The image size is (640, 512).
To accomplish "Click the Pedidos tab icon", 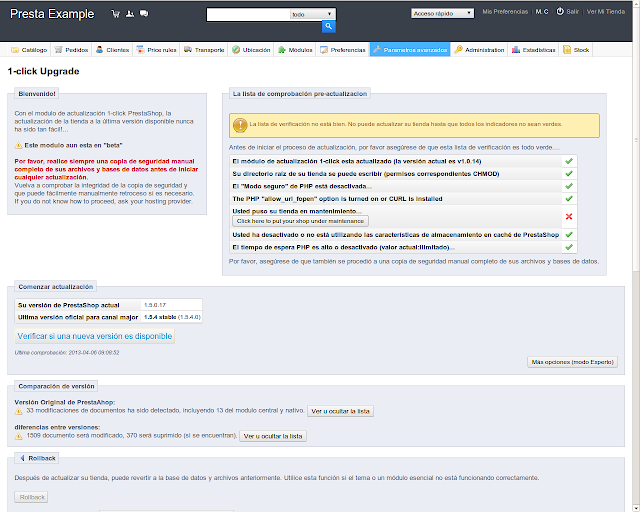I will point(59,50).
